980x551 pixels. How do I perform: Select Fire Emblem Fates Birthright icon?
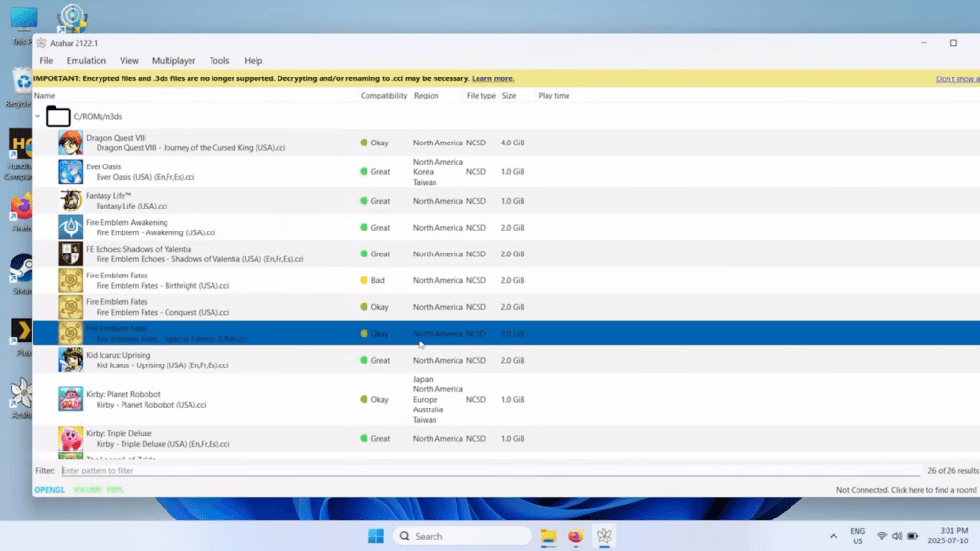[x=71, y=280]
